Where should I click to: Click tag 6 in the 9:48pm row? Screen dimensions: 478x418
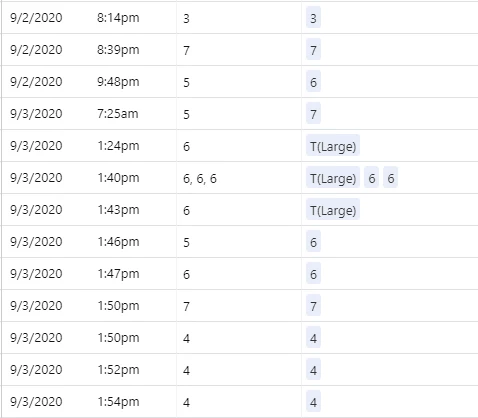click(x=313, y=81)
